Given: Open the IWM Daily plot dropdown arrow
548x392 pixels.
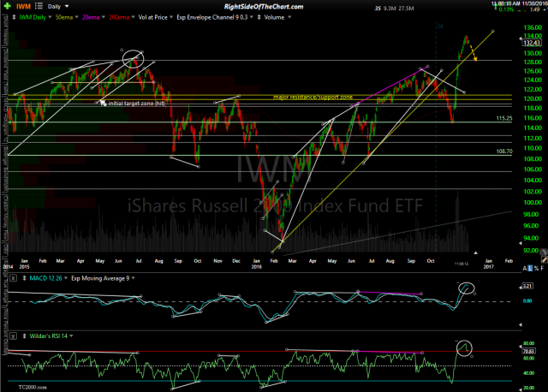Looking at the screenshot, I should pos(50,17).
